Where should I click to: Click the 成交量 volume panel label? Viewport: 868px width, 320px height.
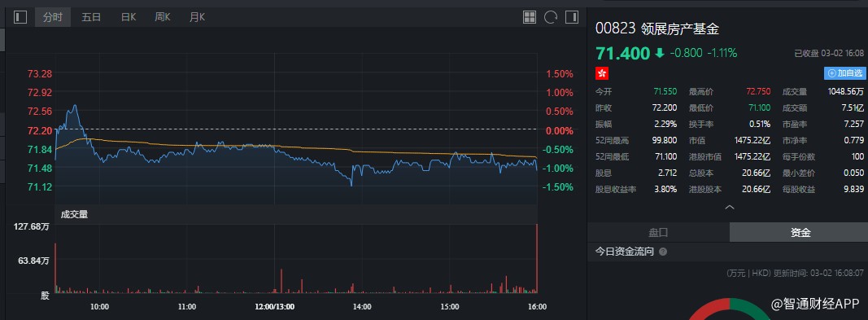point(74,215)
